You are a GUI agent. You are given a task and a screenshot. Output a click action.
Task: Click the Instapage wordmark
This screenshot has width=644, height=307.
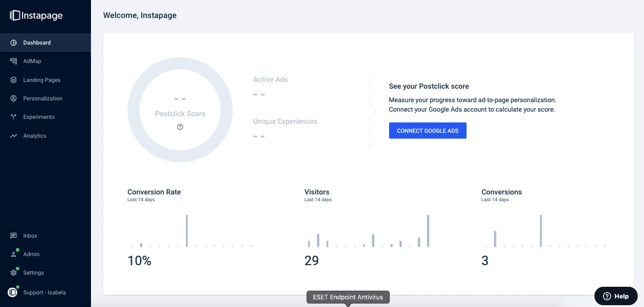[42, 16]
